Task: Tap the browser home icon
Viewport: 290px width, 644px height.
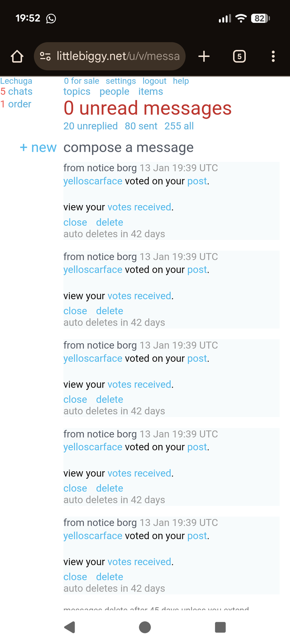Action: (17, 57)
